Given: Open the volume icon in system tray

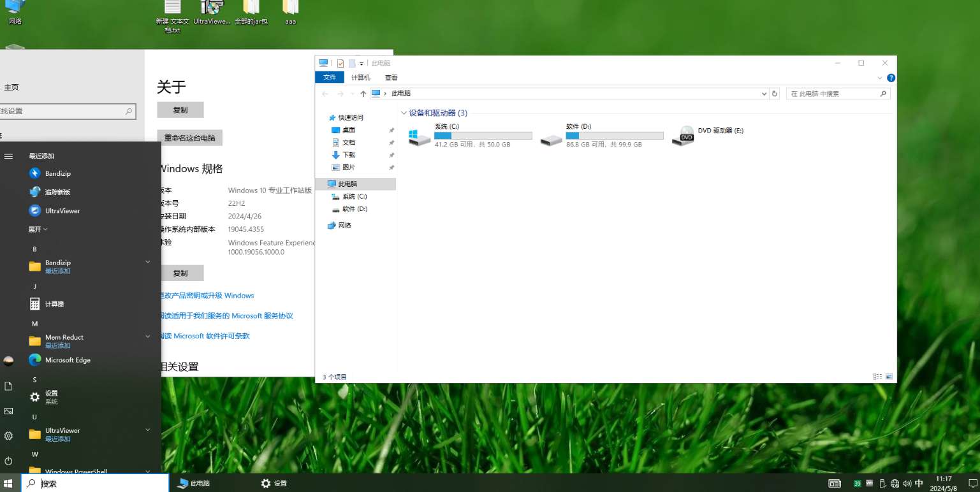Looking at the screenshot, I should pos(907,484).
